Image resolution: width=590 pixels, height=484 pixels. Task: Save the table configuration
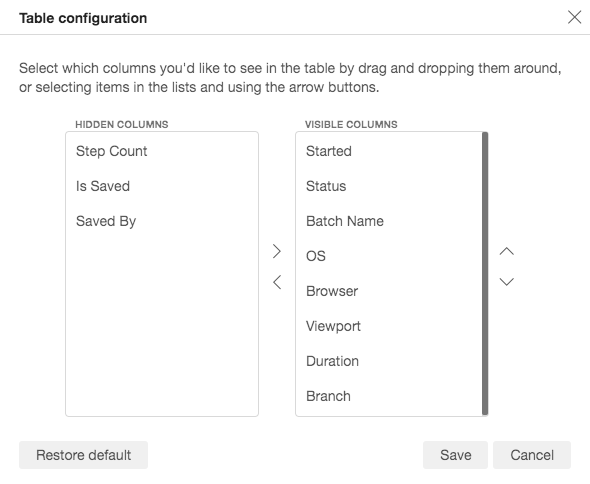pos(455,455)
